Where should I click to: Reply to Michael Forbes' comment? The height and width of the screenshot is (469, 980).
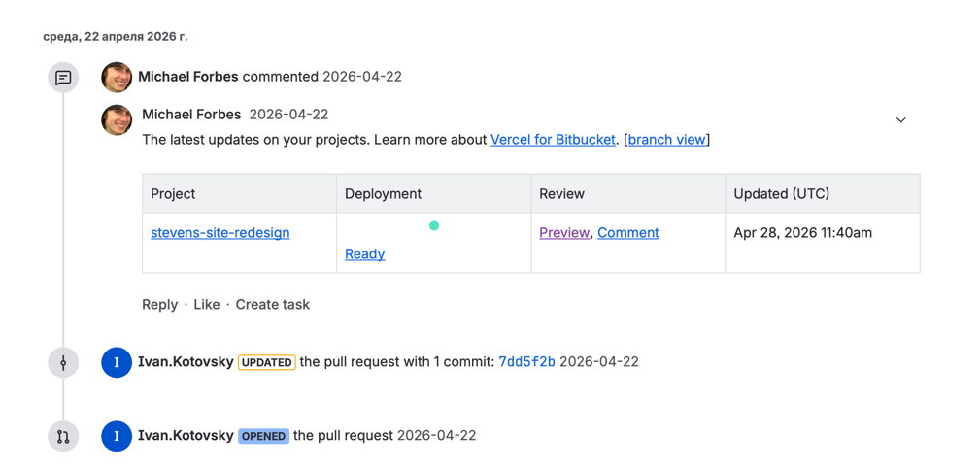click(x=159, y=305)
